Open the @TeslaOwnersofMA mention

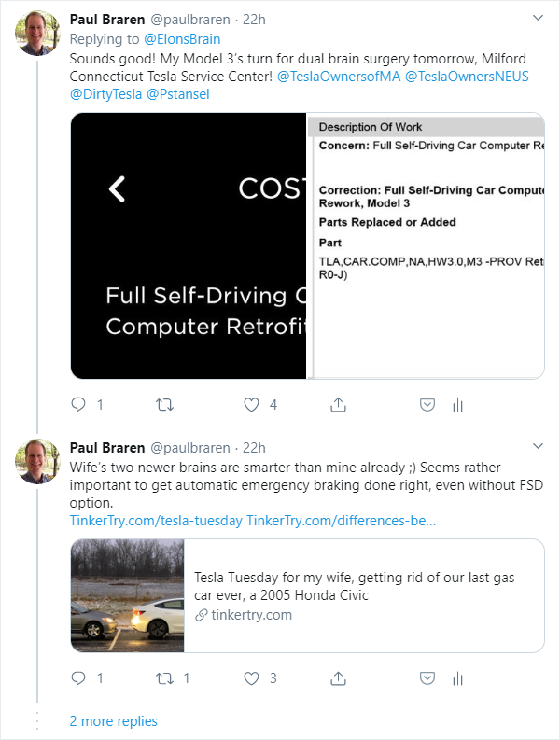click(x=339, y=77)
